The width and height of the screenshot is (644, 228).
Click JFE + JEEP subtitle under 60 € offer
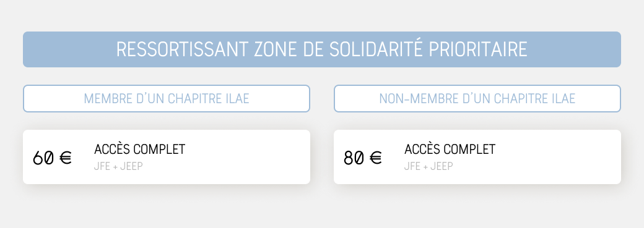point(118,166)
